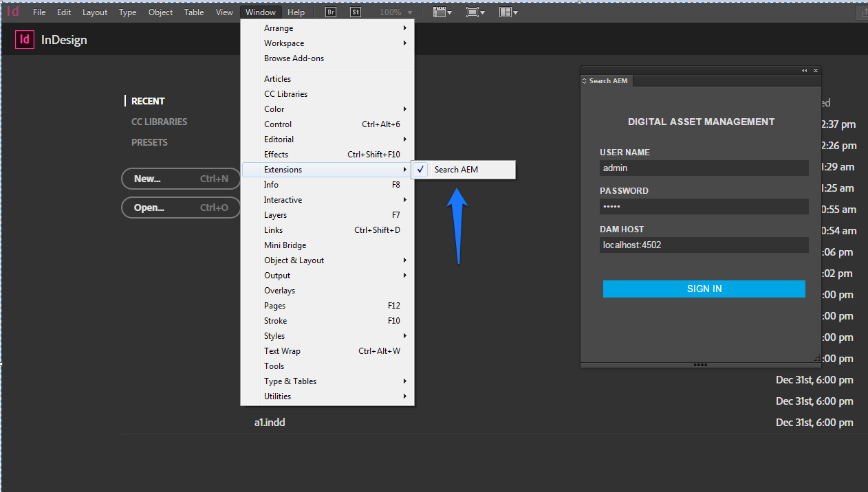Toggle the Search AEM extension checkmark
868x492 pixels.
click(420, 169)
